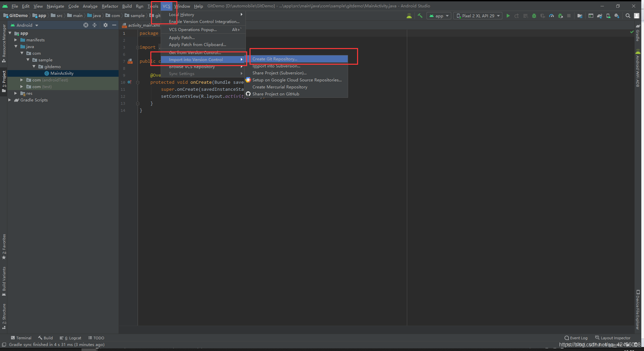Open the Pixel 2 XL API 29 device dropdown
Image resolution: width=644 pixels, height=351 pixels.
coord(478,16)
